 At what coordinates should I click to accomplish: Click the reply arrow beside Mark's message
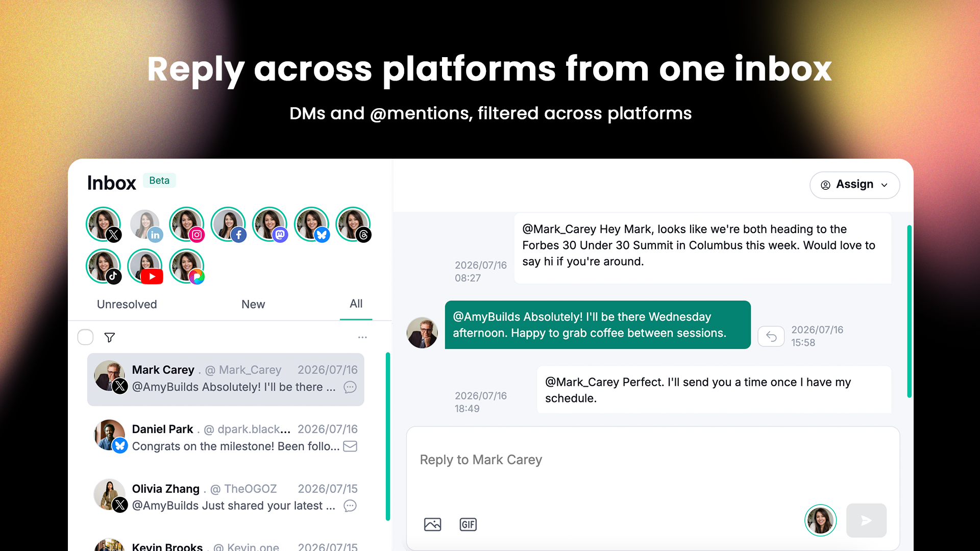click(x=771, y=337)
